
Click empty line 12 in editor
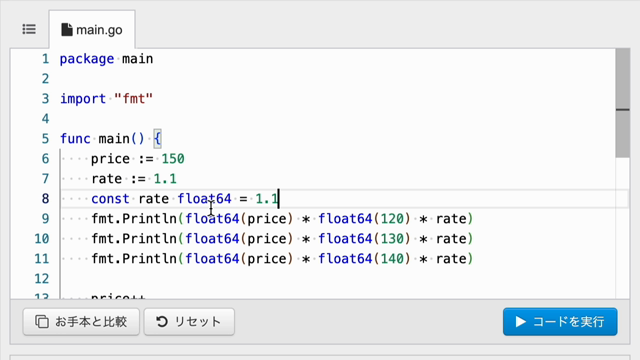[339, 279]
